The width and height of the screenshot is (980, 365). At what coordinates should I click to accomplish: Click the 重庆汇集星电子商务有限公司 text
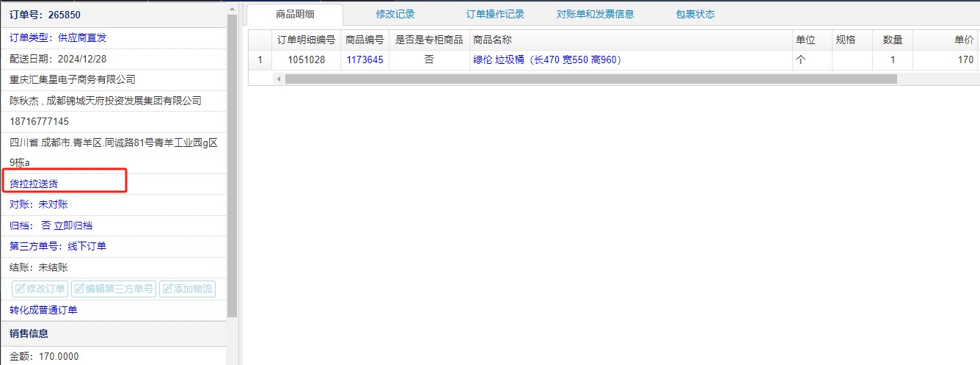73,79
